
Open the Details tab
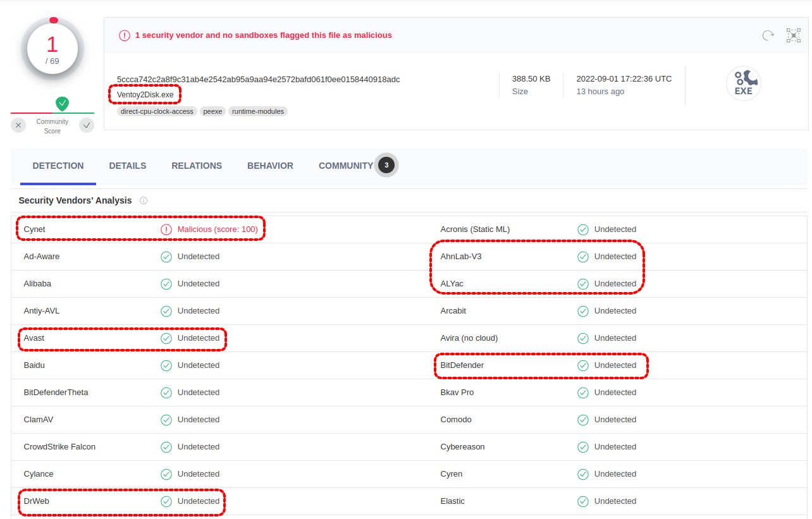(128, 166)
